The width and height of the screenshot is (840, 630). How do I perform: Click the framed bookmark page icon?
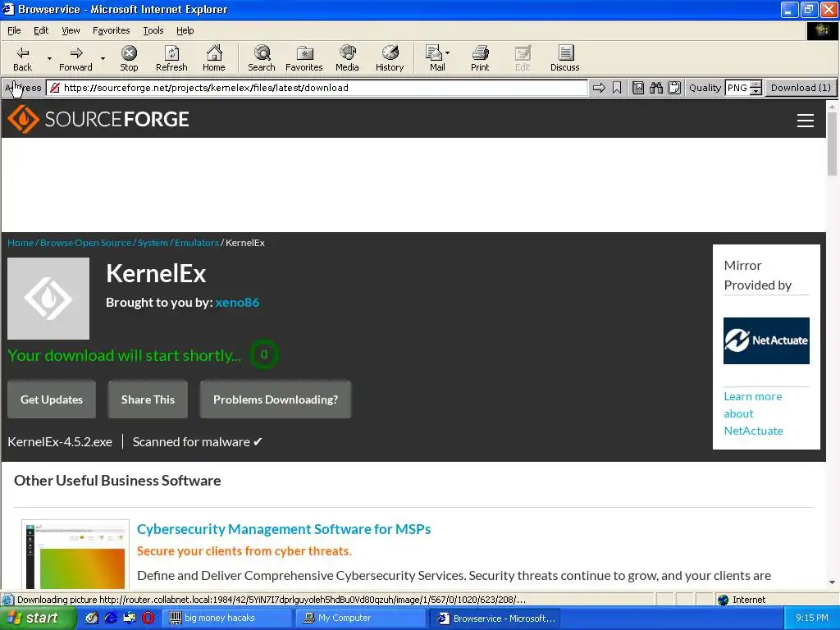638,88
